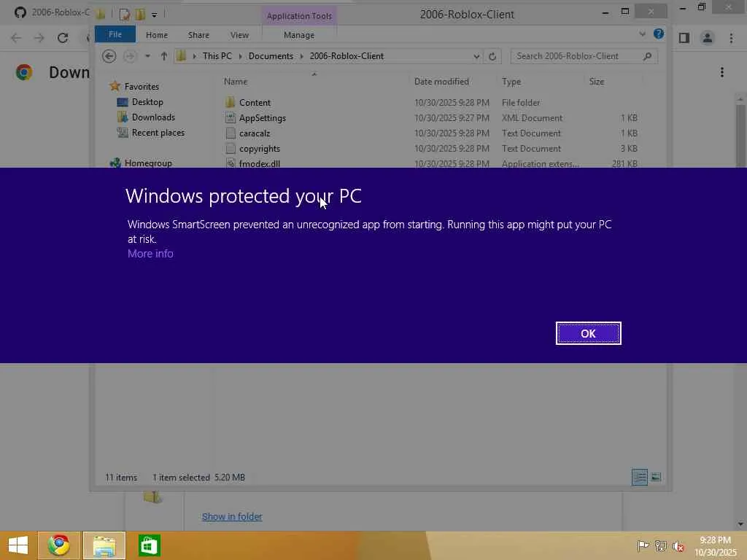The height and width of the screenshot is (560, 747).
Task: Open Windows Store from the taskbar
Action: coord(149,545)
